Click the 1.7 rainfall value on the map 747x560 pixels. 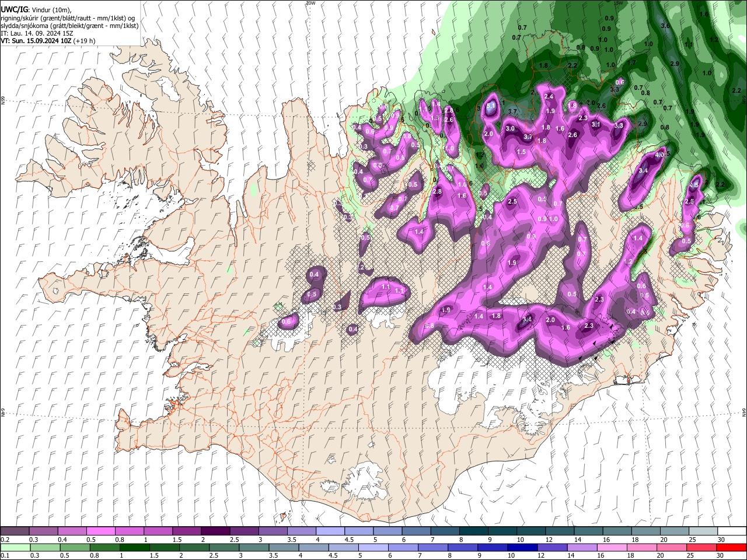(631, 63)
